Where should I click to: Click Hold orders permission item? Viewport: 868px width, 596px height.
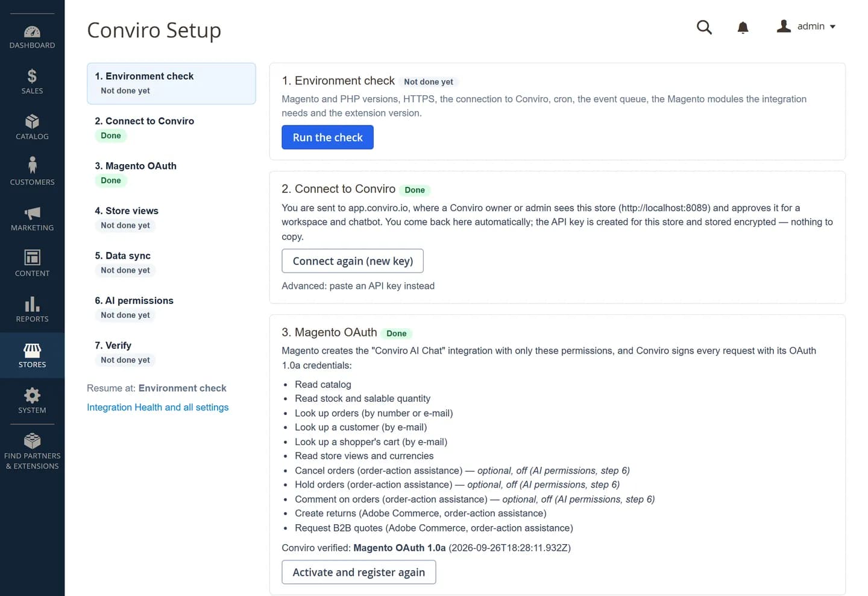pyautogui.click(x=458, y=484)
